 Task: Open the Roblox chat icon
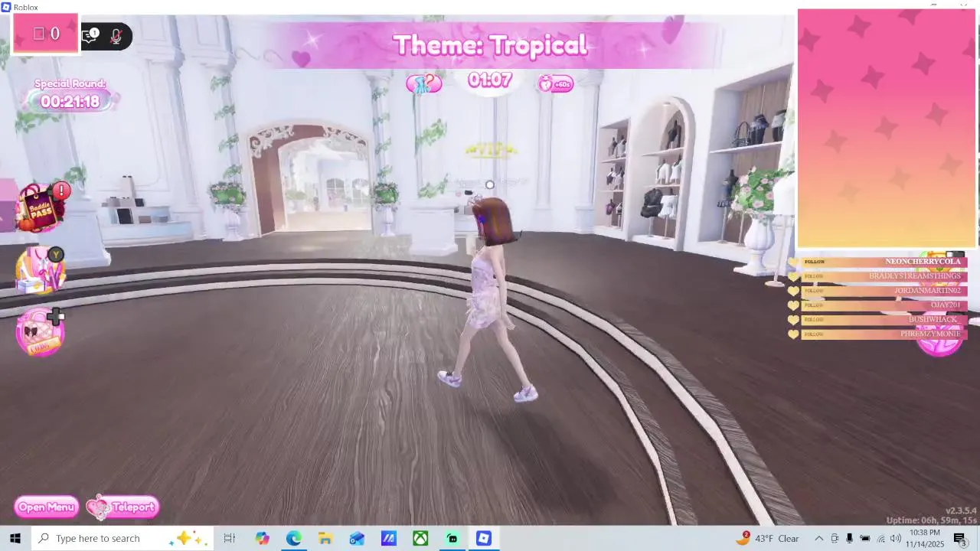pos(91,35)
